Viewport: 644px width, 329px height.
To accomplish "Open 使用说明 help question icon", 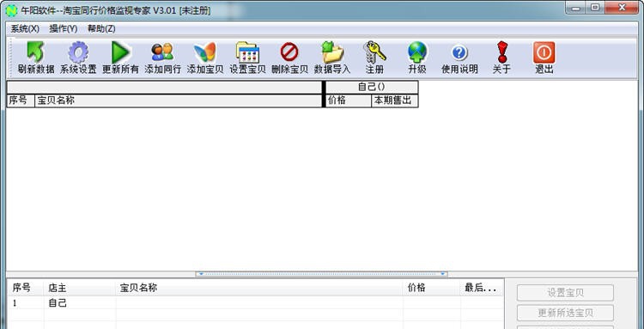I will [459, 52].
